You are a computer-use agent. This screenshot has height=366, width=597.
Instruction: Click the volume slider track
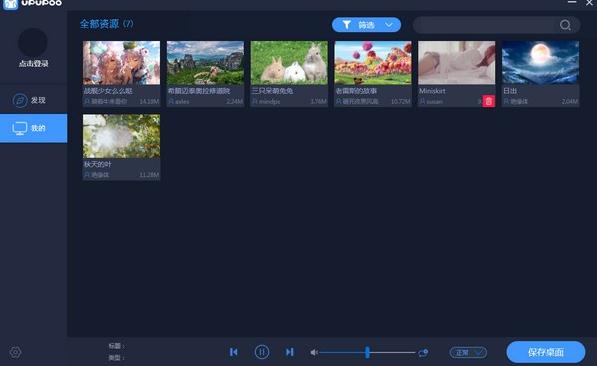tap(367, 353)
